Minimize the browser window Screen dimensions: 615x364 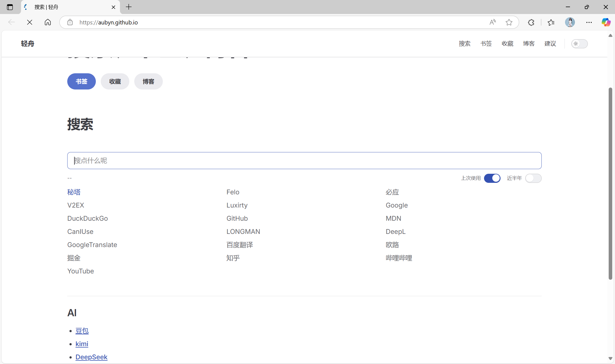pyautogui.click(x=568, y=7)
